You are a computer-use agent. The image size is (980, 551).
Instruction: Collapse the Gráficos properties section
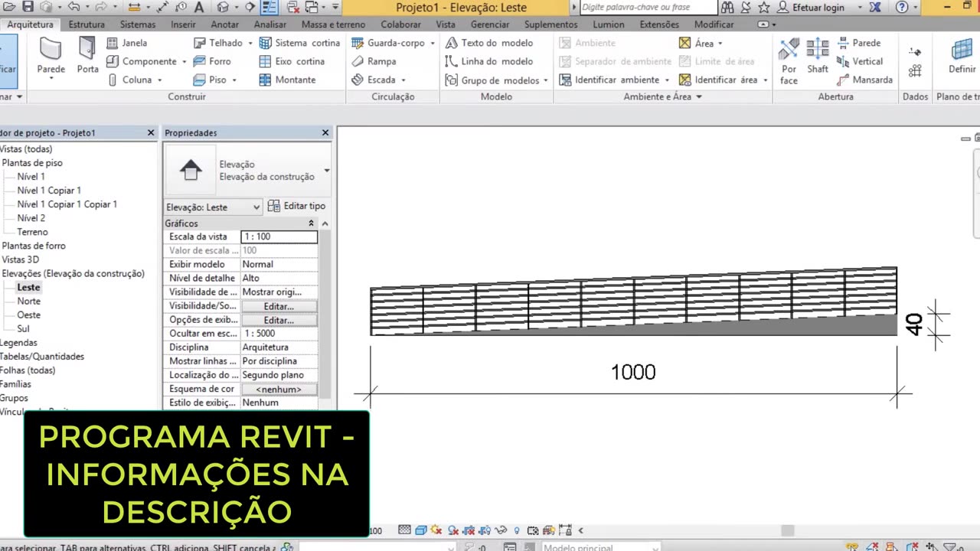pyautogui.click(x=311, y=223)
